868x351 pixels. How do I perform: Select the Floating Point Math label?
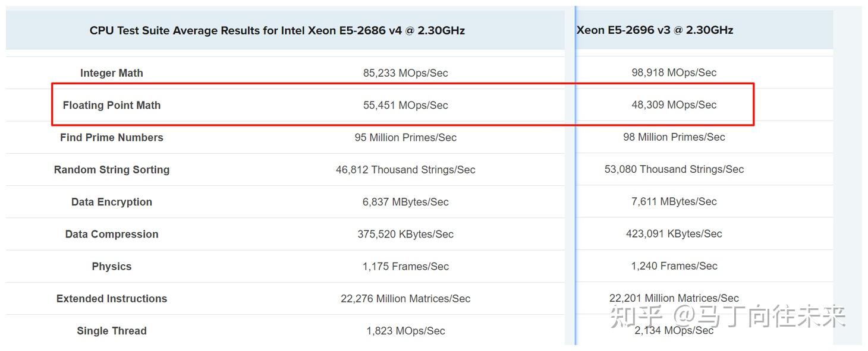point(112,105)
